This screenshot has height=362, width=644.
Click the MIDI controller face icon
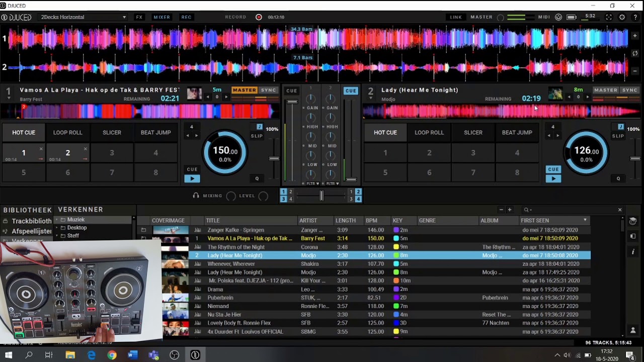pyautogui.click(x=558, y=17)
